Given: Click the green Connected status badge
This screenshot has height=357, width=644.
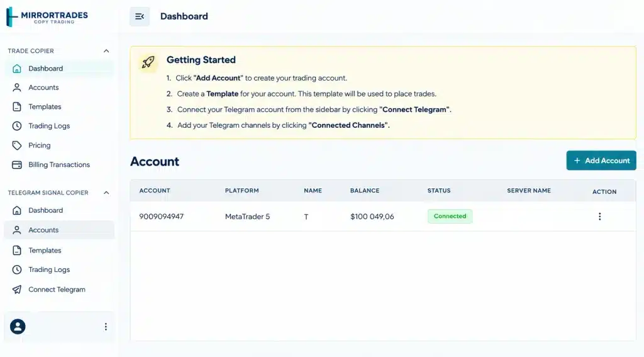Looking at the screenshot, I should click(450, 216).
